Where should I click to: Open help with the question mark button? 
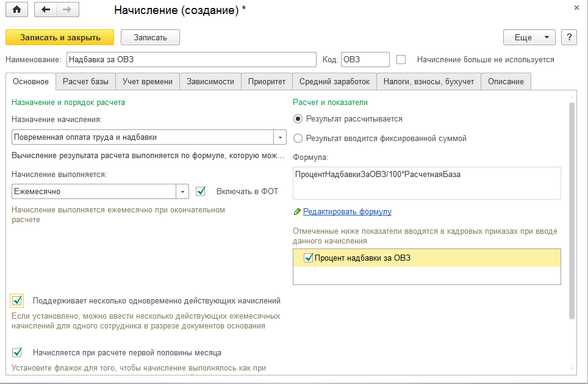pos(569,37)
